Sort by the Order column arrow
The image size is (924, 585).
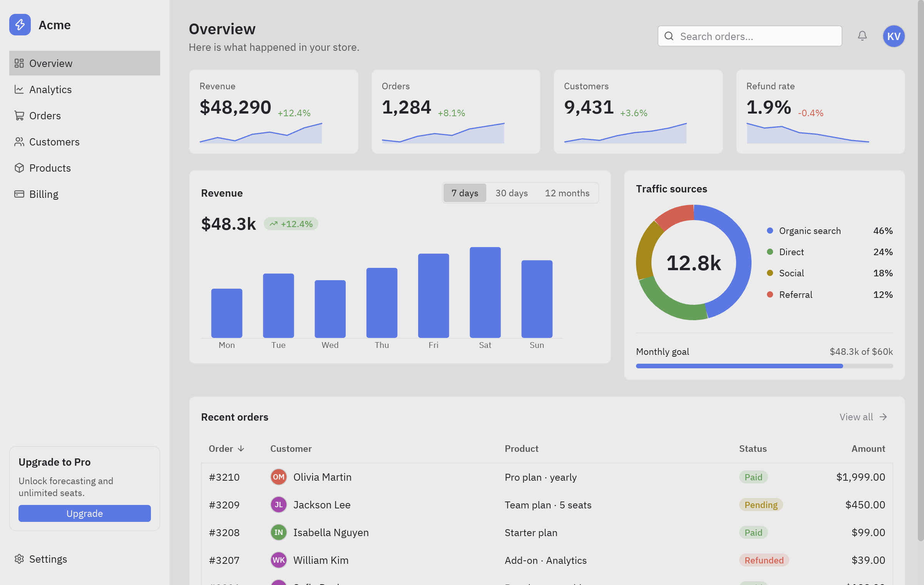tap(241, 448)
